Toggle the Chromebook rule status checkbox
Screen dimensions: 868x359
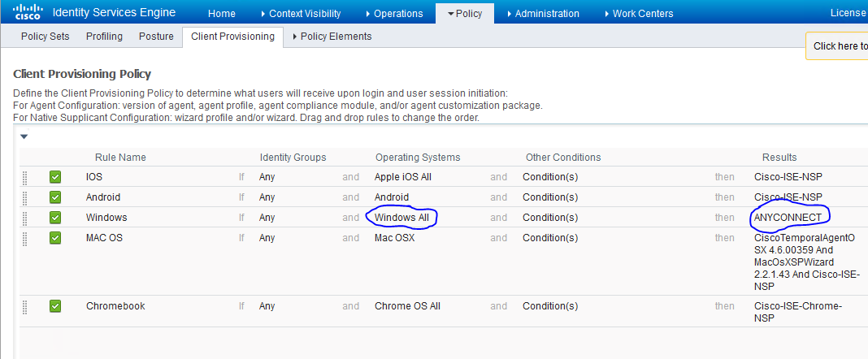54,306
